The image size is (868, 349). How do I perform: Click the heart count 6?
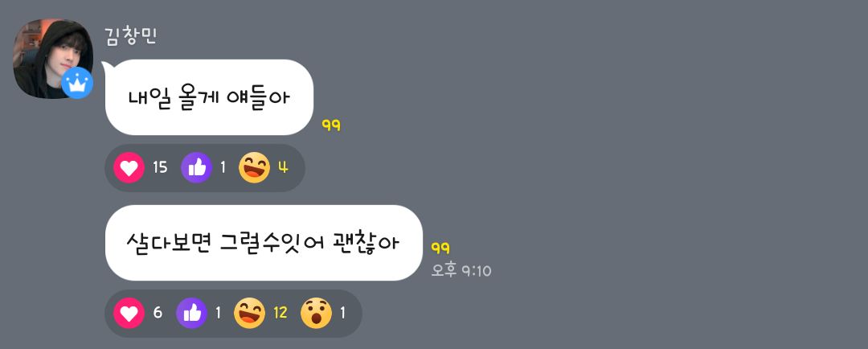158,313
